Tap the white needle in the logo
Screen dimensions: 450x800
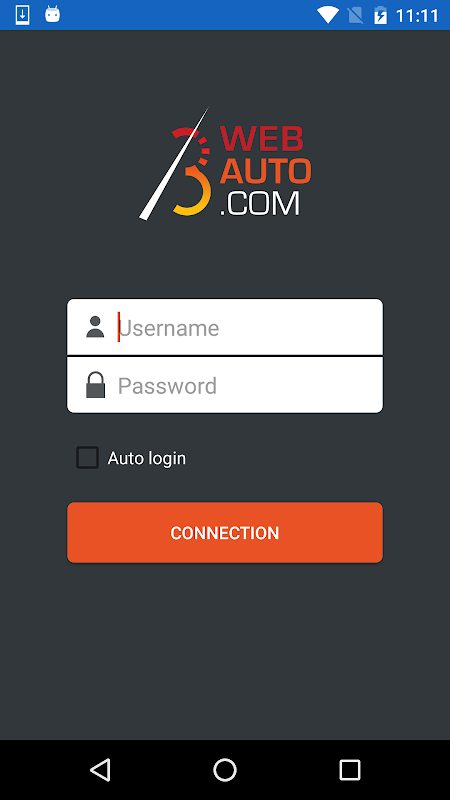click(x=174, y=164)
